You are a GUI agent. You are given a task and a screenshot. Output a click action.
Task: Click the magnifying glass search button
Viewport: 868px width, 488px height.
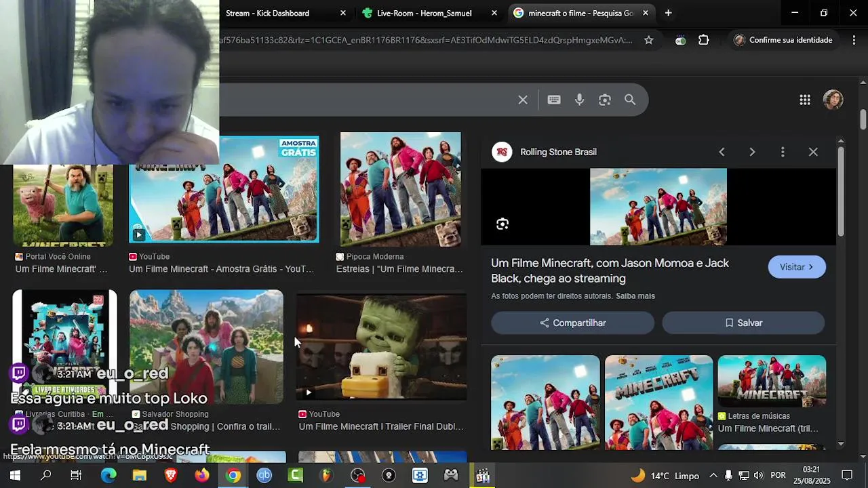(630, 100)
